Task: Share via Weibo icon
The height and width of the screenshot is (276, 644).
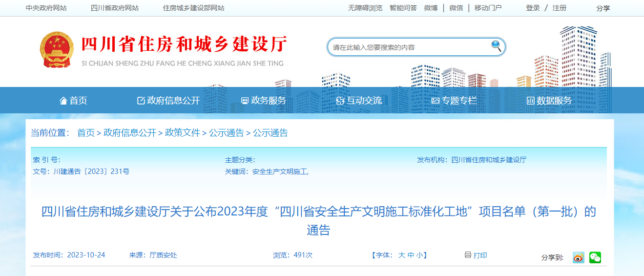Action: coord(579,257)
